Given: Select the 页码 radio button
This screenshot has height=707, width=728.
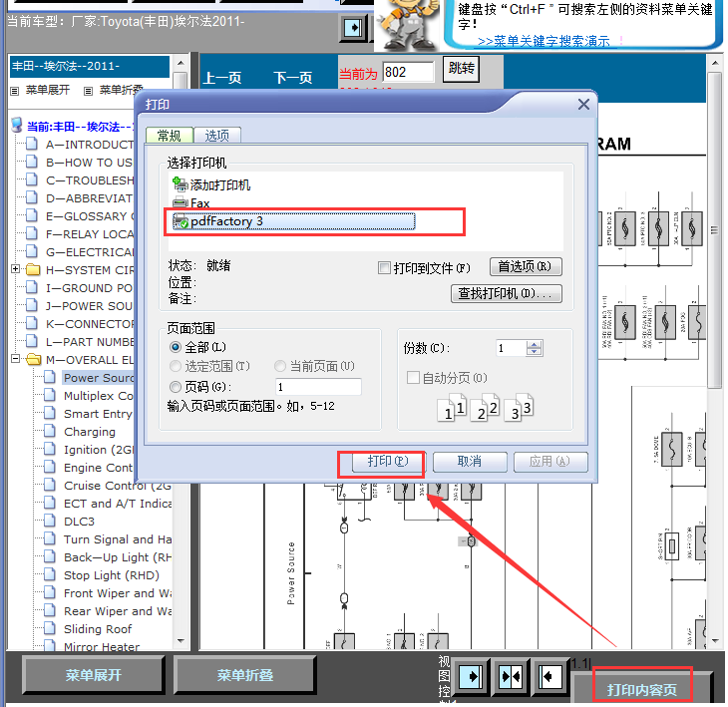Looking at the screenshot, I should (176, 386).
